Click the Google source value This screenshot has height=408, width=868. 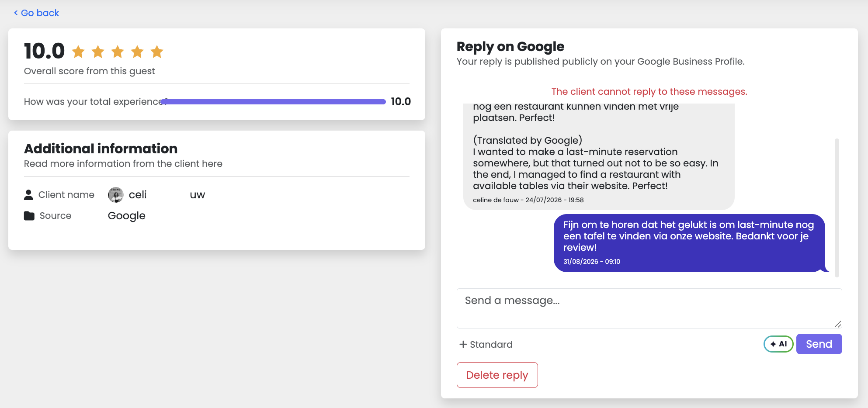(x=127, y=216)
